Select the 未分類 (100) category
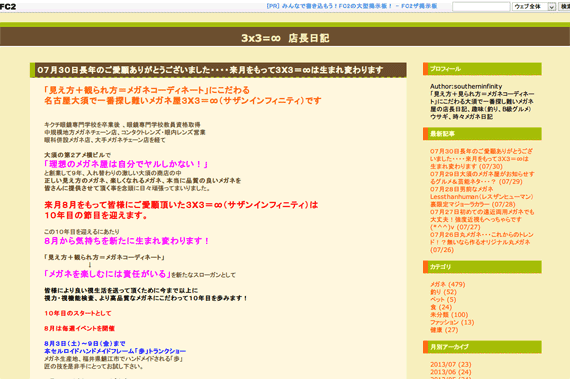The width and height of the screenshot is (570, 379). [x=449, y=315]
